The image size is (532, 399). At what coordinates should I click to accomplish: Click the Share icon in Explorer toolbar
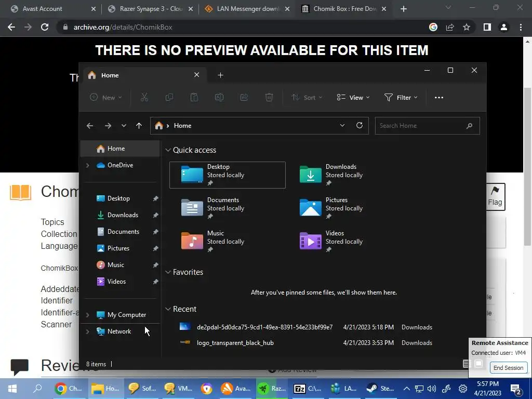point(244,98)
